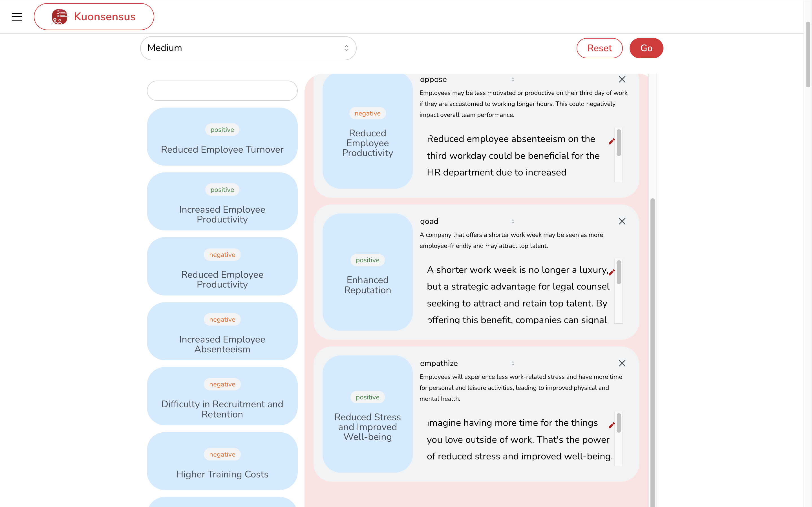
Task: Remove the empathize card with X
Action: pos(622,363)
